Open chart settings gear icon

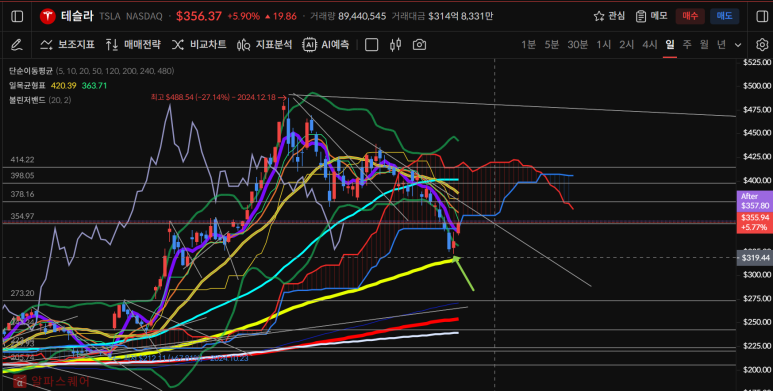[762, 45]
